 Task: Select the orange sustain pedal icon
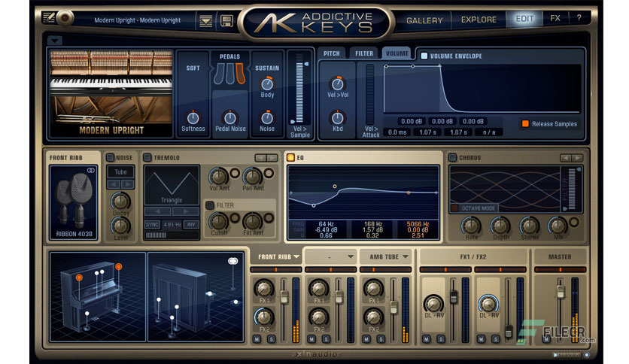coord(240,74)
